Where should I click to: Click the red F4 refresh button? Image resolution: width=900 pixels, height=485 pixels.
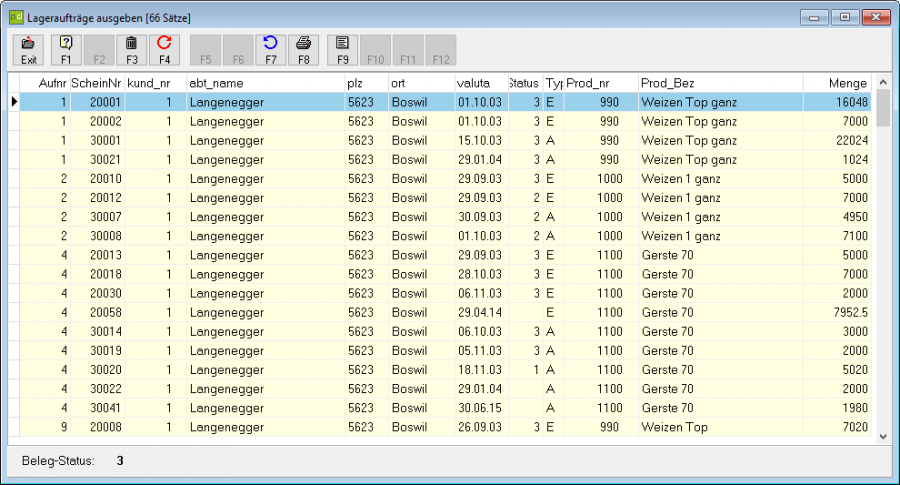pyautogui.click(x=164, y=50)
